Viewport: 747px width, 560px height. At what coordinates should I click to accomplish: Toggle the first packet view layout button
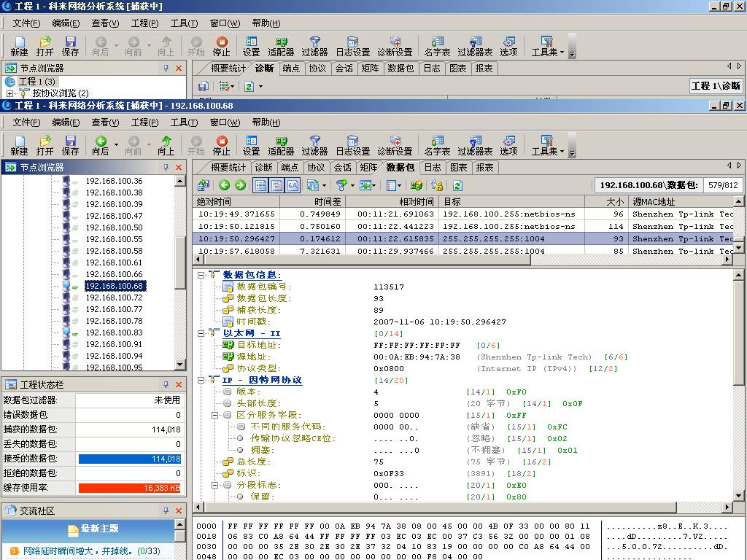[x=260, y=186]
